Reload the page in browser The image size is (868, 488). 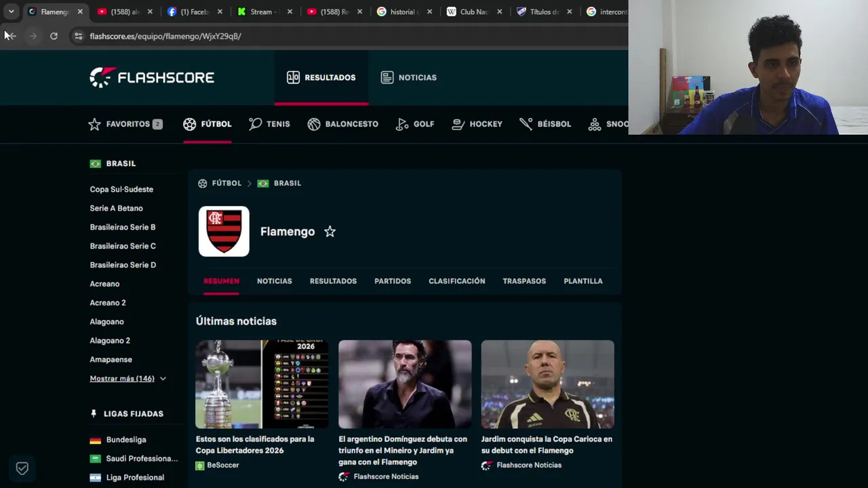pos(54,36)
